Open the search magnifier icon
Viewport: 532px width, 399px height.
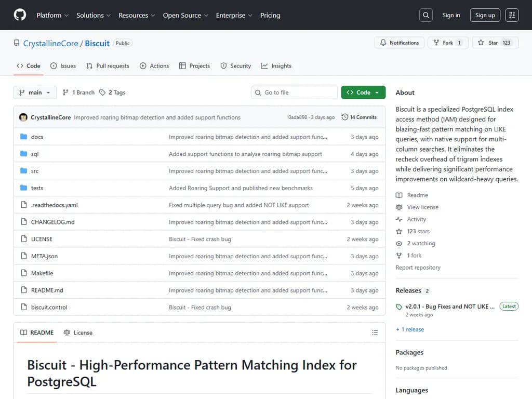(x=426, y=15)
